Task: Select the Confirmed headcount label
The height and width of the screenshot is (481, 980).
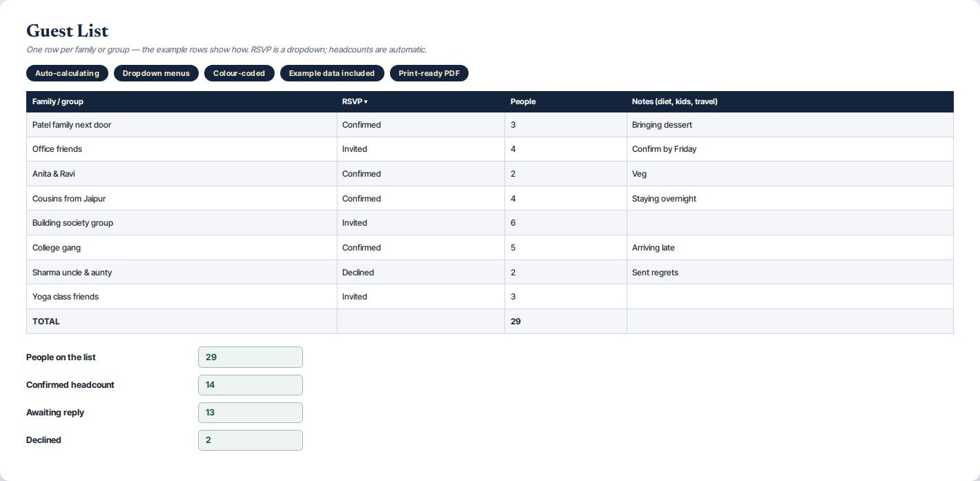Action: [70, 385]
